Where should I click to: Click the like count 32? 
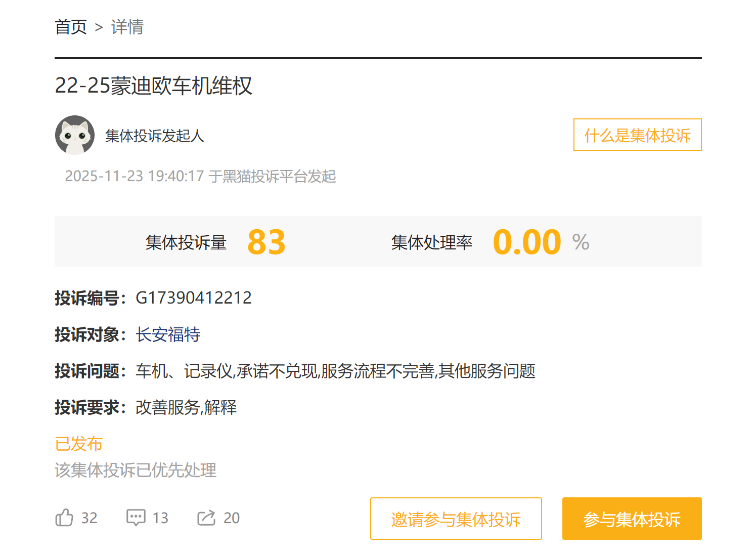coord(89,518)
